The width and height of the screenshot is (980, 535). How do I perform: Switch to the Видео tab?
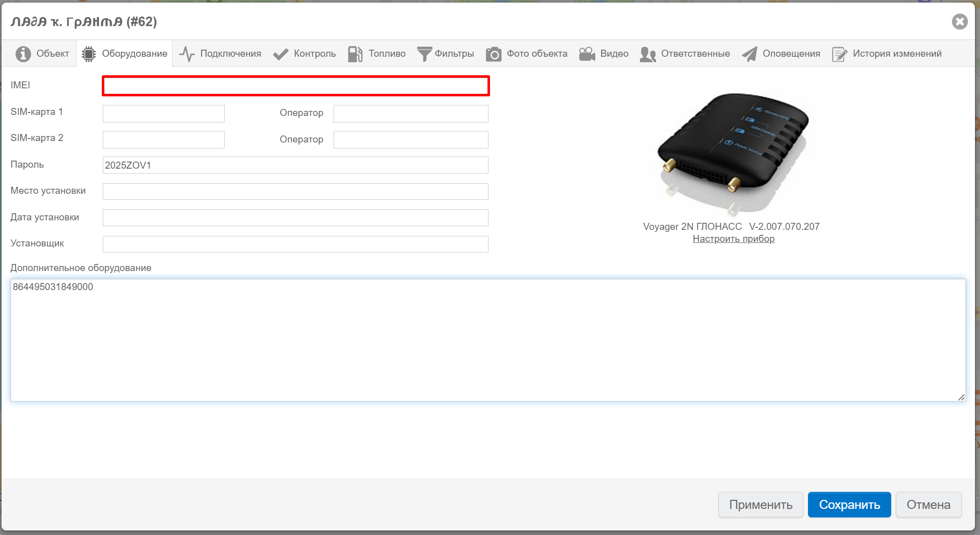[x=604, y=54]
